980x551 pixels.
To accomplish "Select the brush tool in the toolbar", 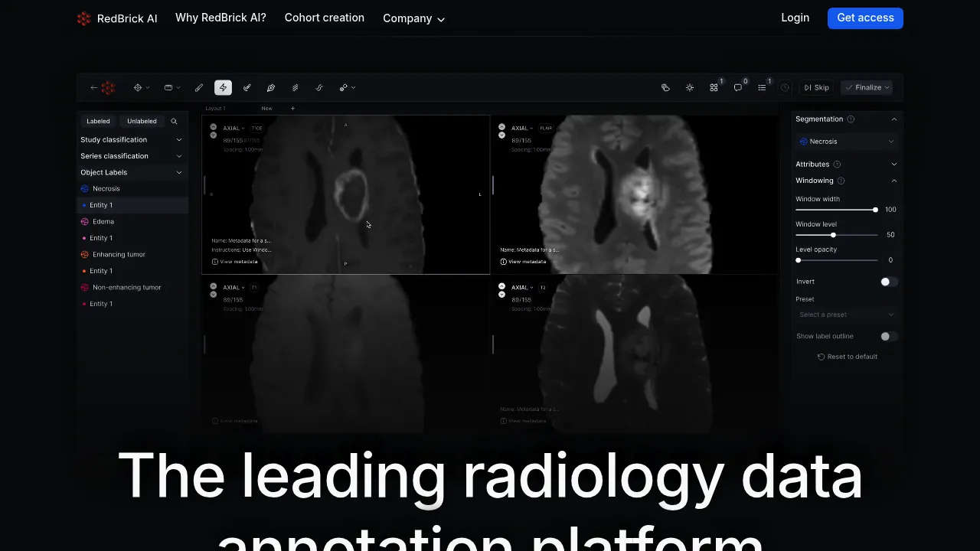I will pos(199,88).
